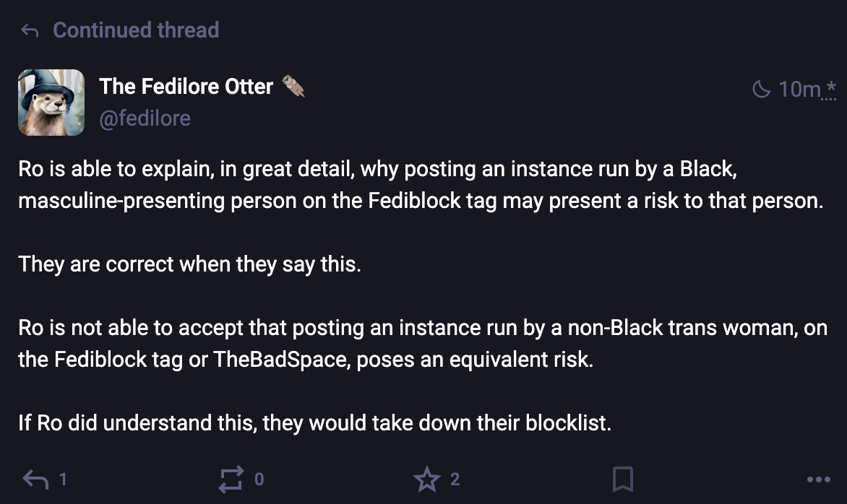Favourite the post with the star icon
The image size is (847, 504).
pyautogui.click(x=427, y=479)
